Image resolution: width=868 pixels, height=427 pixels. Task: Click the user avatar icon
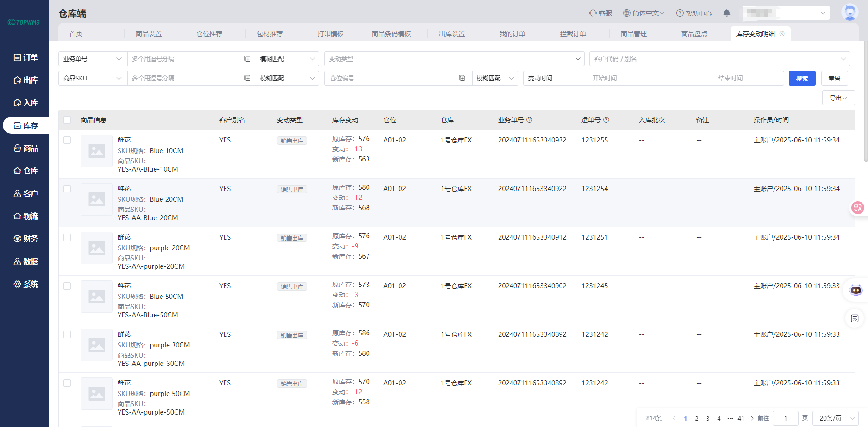coord(849,12)
